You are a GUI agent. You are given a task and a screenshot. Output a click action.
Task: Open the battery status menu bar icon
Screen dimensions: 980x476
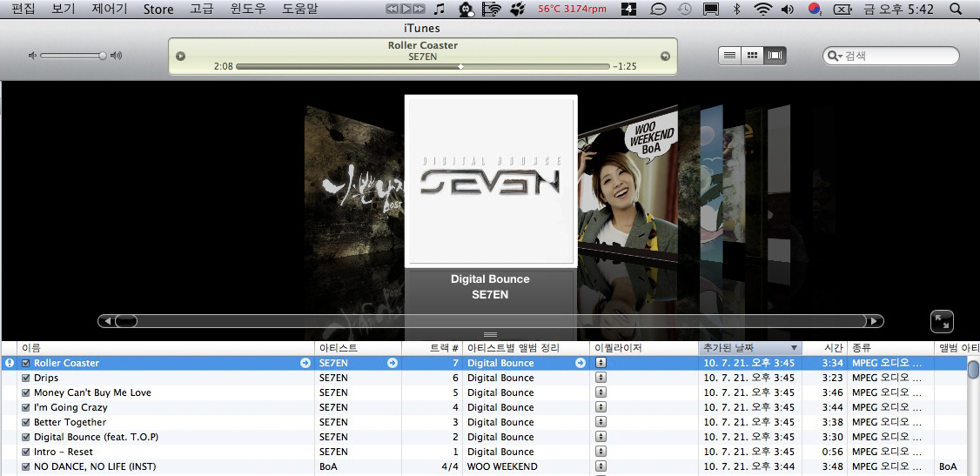click(x=842, y=9)
